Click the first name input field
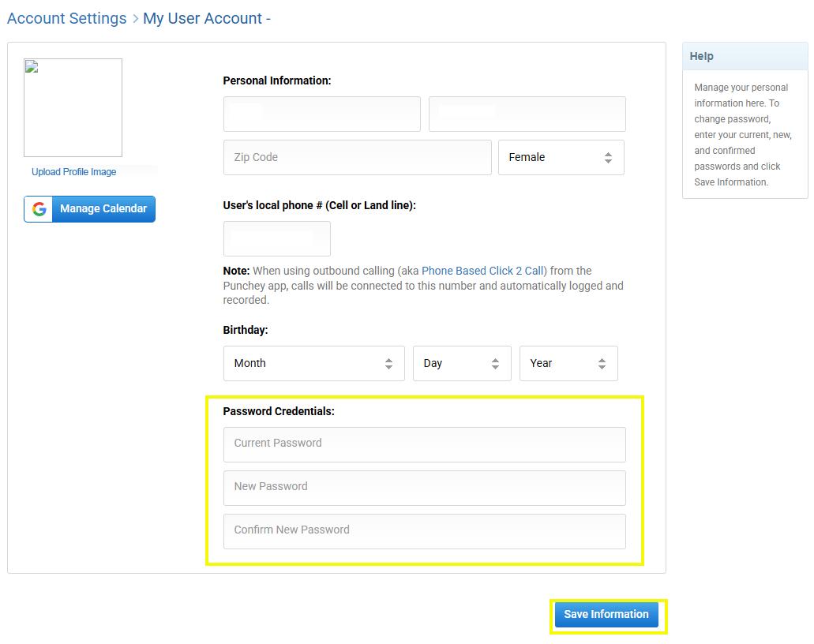Viewport: 814px width, 644px height. (x=322, y=114)
